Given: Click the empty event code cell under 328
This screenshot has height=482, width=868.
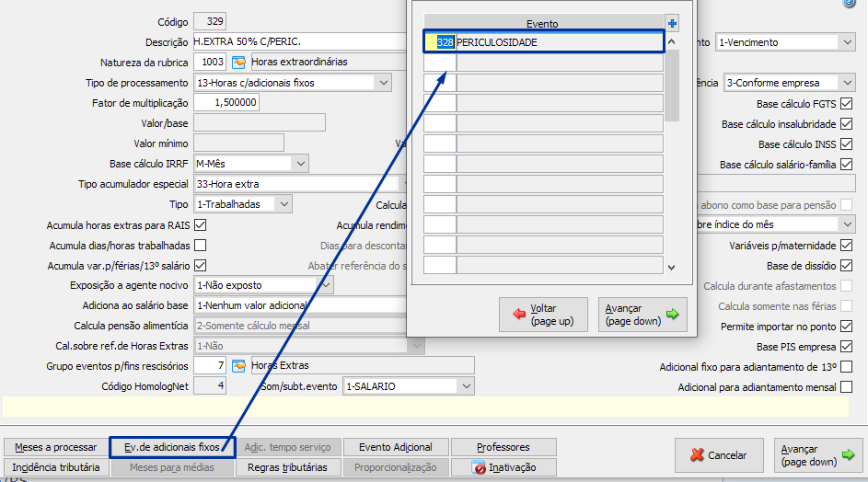Looking at the screenshot, I should coord(440,63).
